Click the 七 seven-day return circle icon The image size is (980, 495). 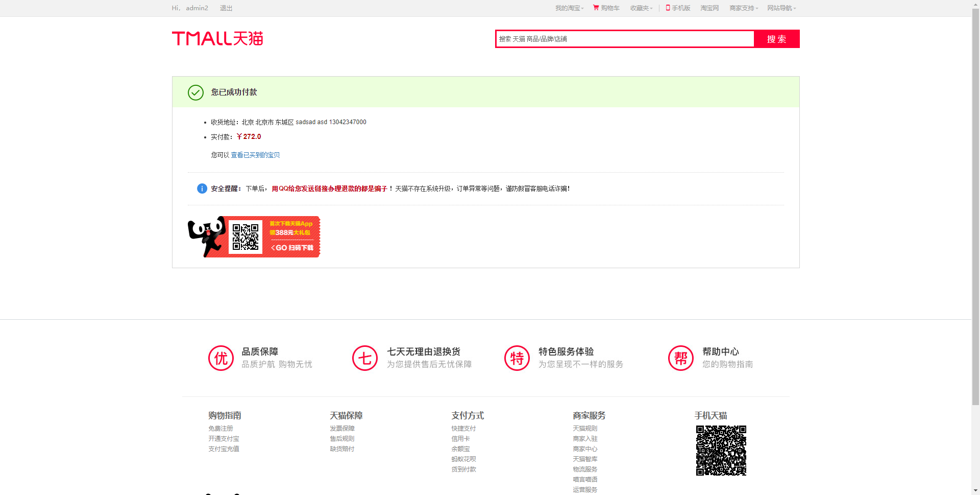pos(365,358)
